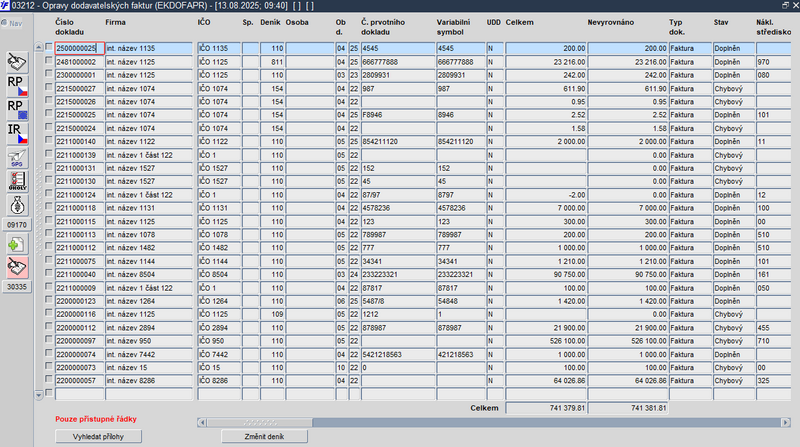Click the Celkem value -2.00
This screenshot has width=800, height=447.
(546, 194)
